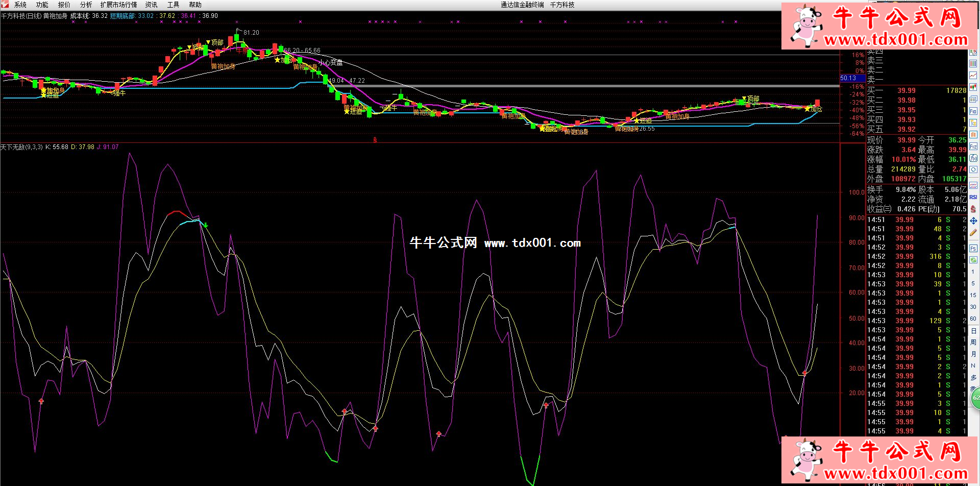
Task: Click the 千方科技(日线) 黄袍加身 chart title
Action: click(x=34, y=16)
